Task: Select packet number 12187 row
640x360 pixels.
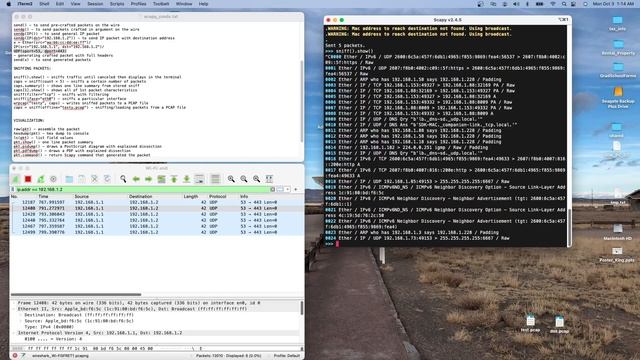Action: point(157,202)
